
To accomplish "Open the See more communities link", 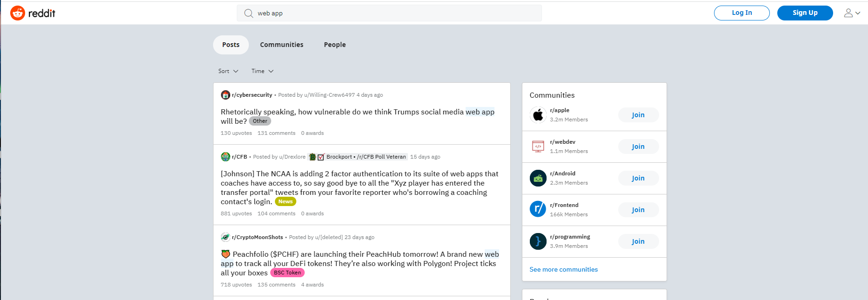I will point(563,269).
